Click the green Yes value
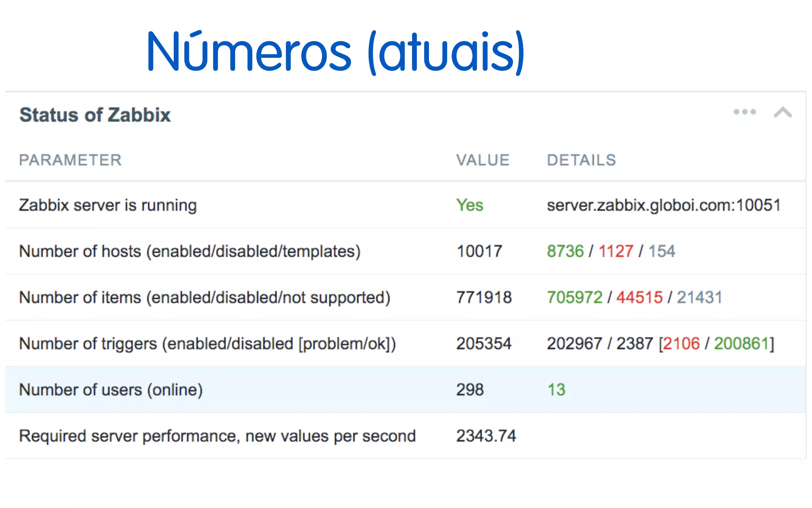The width and height of the screenshot is (812, 508). click(x=469, y=205)
